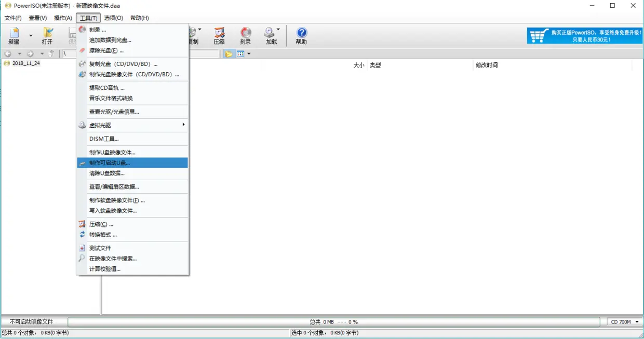Click the list view mode icon
This screenshot has height=339, width=644.
tap(240, 54)
